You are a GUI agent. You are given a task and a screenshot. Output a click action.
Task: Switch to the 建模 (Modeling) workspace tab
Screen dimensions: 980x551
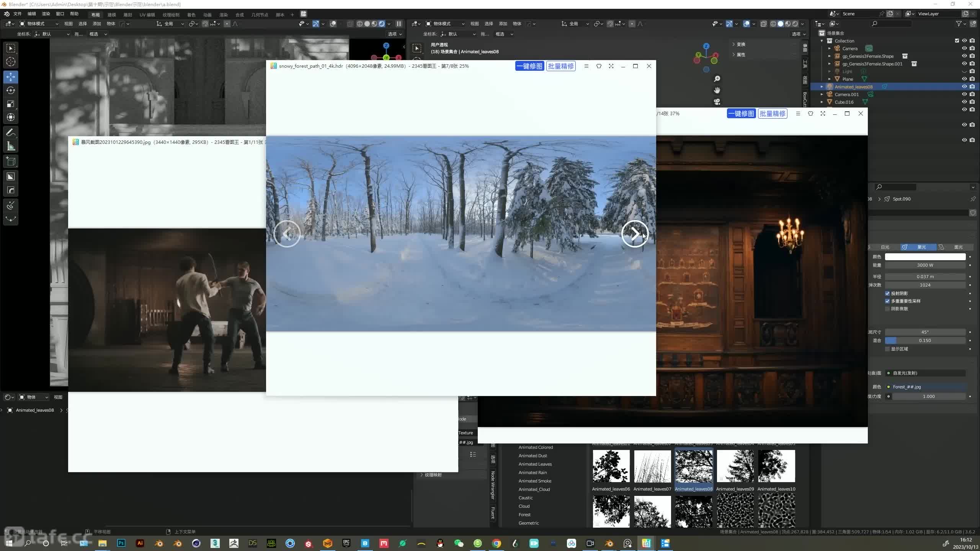coord(112,15)
